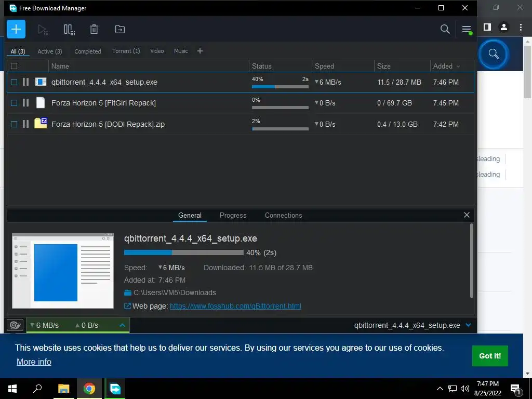This screenshot has height=399, width=532.
Task: Click the move to folder toolbar icon
Action: [120, 29]
